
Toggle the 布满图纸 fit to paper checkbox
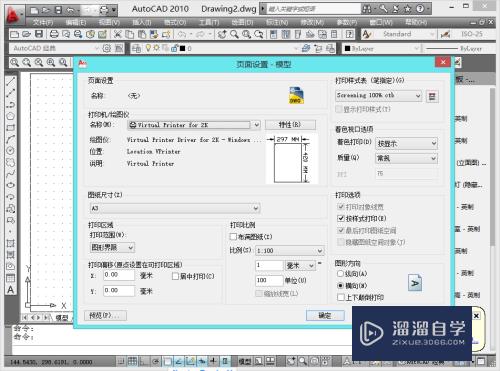233,237
